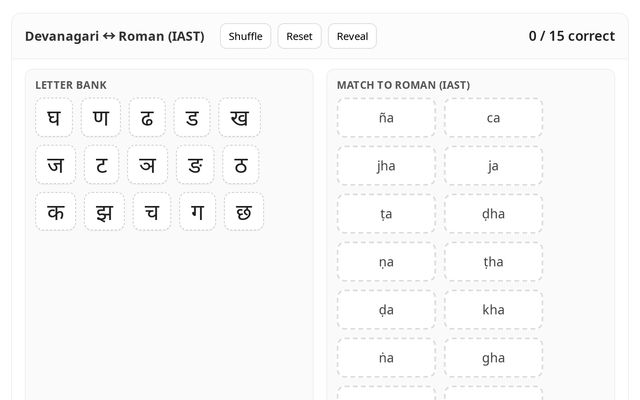This screenshot has width=640, height=400.
Task: Choose the ख letter tile
Action: 240,118
